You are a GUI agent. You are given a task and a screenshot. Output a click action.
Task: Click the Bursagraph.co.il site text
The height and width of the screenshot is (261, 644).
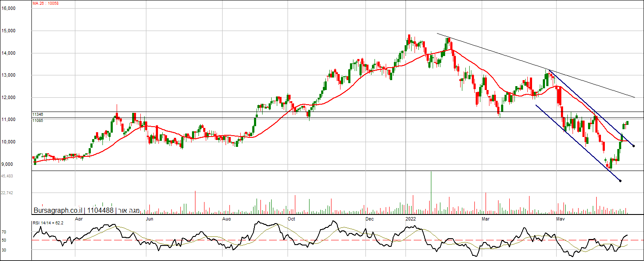pyautogui.click(x=58, y=211)
